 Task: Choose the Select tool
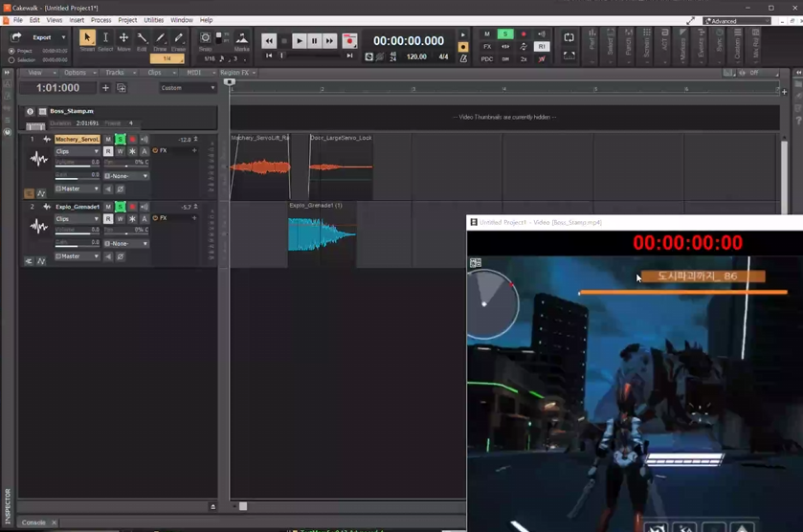[x=105, y=38]
